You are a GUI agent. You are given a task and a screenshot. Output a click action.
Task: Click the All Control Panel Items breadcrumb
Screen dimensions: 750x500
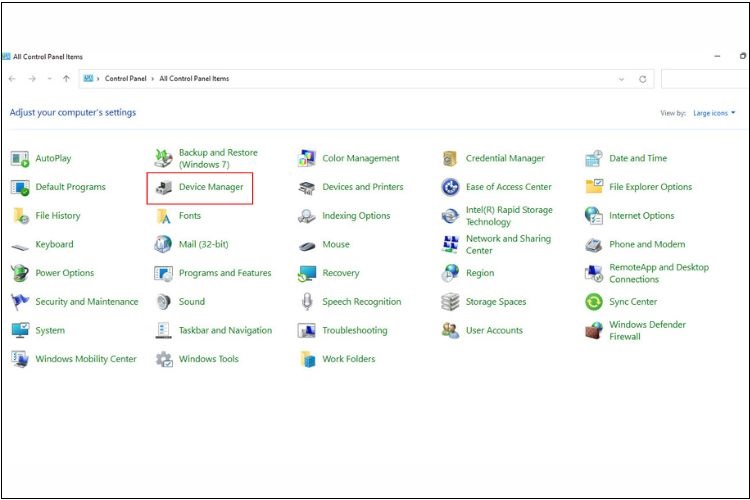[194, 78]
